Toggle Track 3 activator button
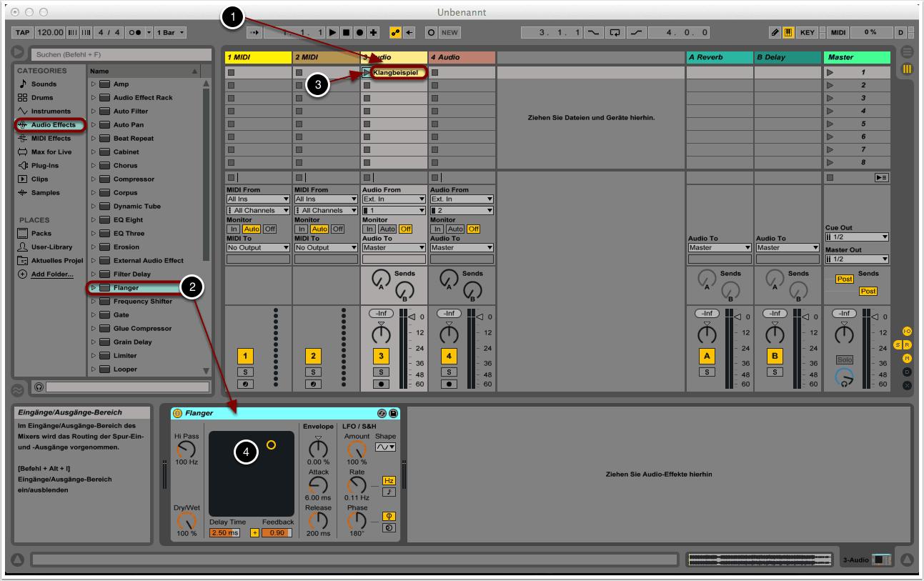 (381, 356)
